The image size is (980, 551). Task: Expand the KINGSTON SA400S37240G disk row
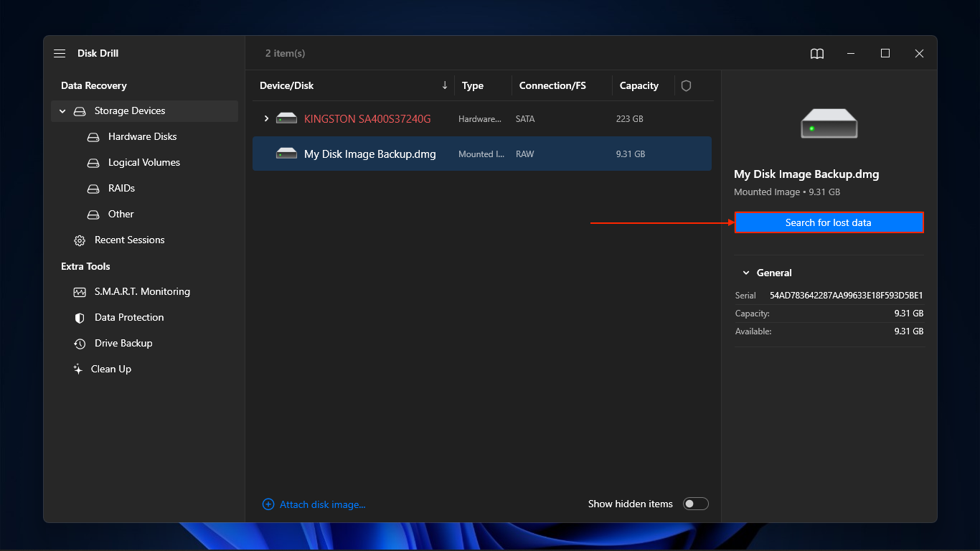click(x=266, y=118)
